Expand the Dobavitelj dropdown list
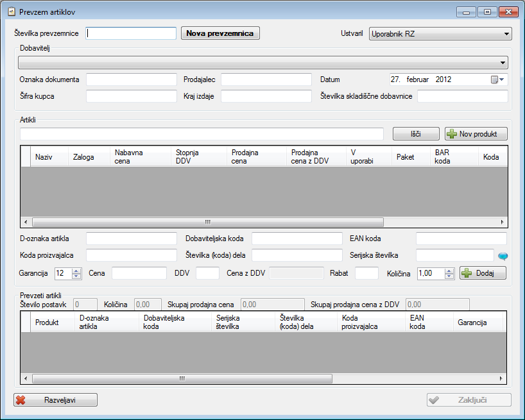525x420 pixels. click(502, 63)
